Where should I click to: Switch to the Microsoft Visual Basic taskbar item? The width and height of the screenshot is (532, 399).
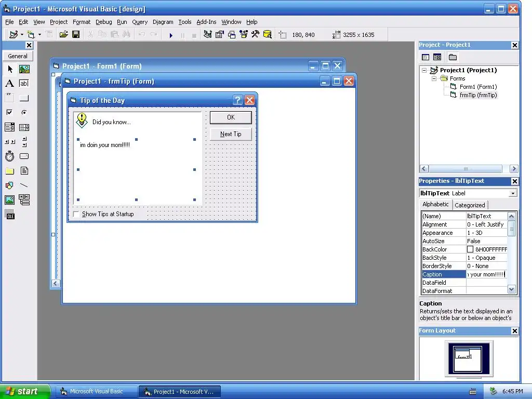point(96,392)
